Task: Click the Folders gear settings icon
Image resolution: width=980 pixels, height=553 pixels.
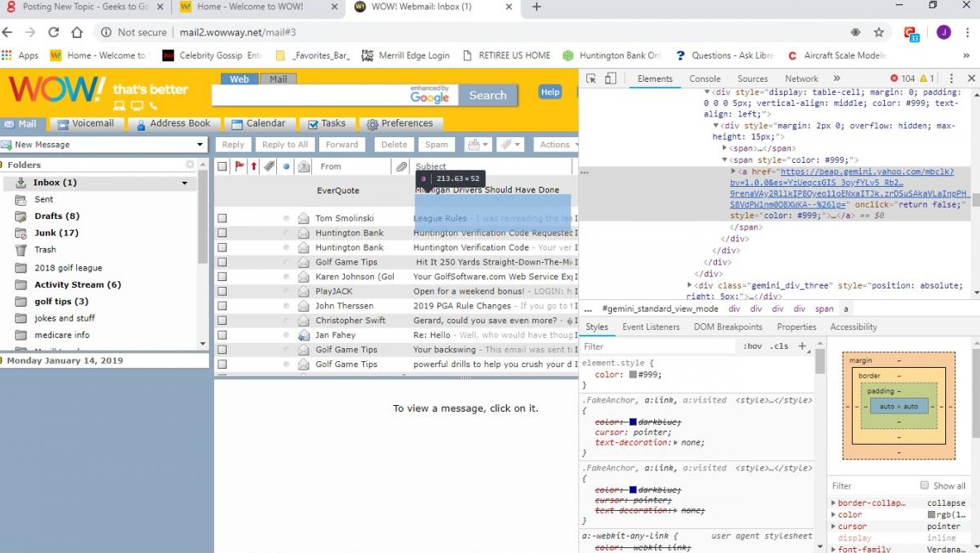Action: point(190,164)
